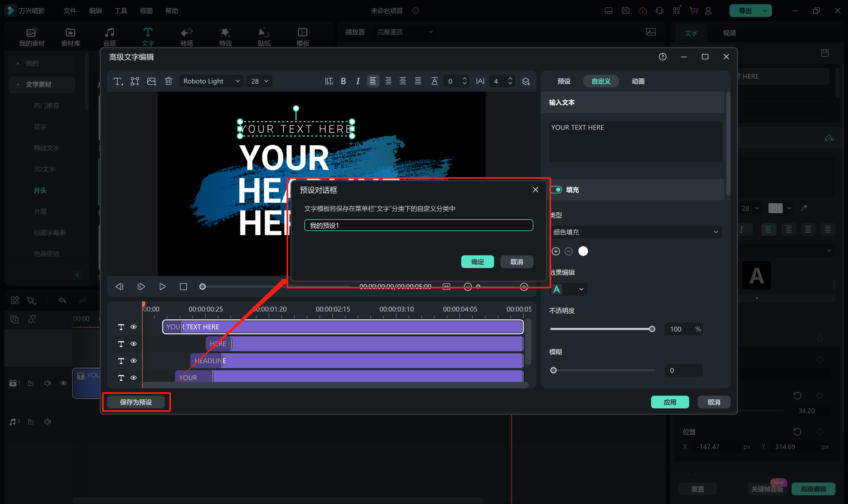Toggle italic formatting
Viewport: 848px width, 504px height.
click(358, 81)
